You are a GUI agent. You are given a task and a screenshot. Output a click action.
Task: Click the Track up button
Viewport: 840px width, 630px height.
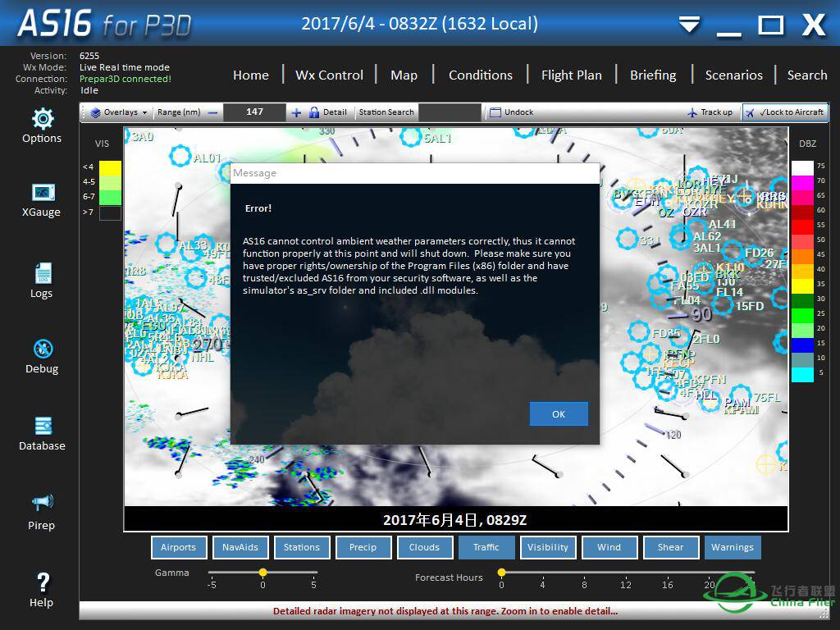click(710, 112)
